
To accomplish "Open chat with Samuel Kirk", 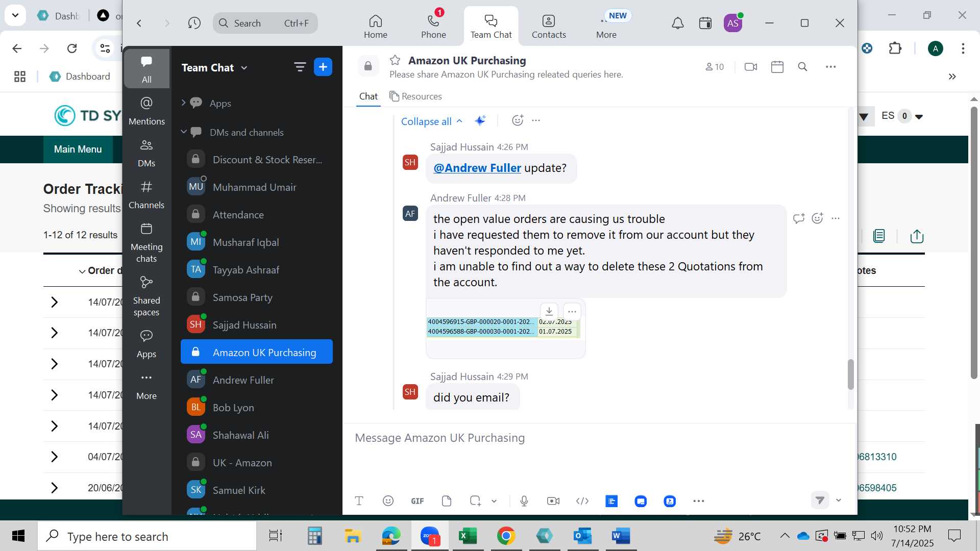I will click(256, 490).
